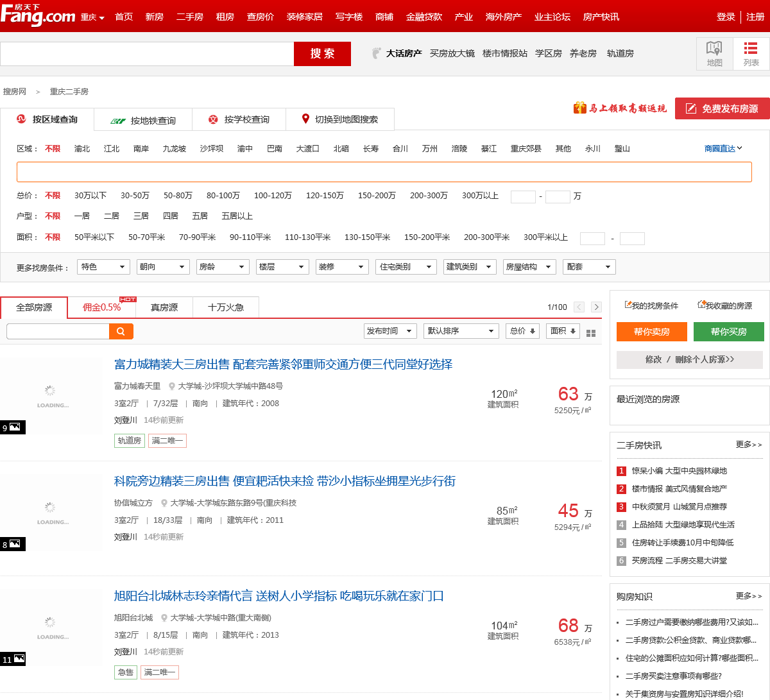Go to next results page arrow
The width and height of the screenshot is (770, 700).
(596, 307)
